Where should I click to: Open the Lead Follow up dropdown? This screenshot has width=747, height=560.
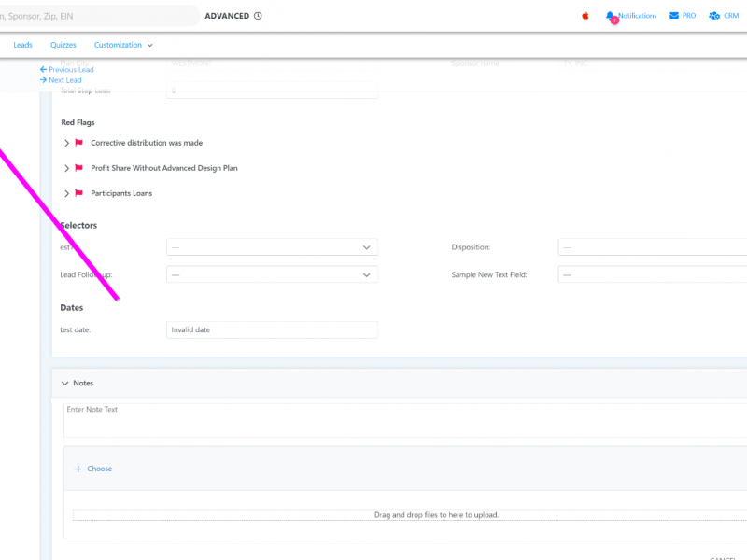pos(272,275)
